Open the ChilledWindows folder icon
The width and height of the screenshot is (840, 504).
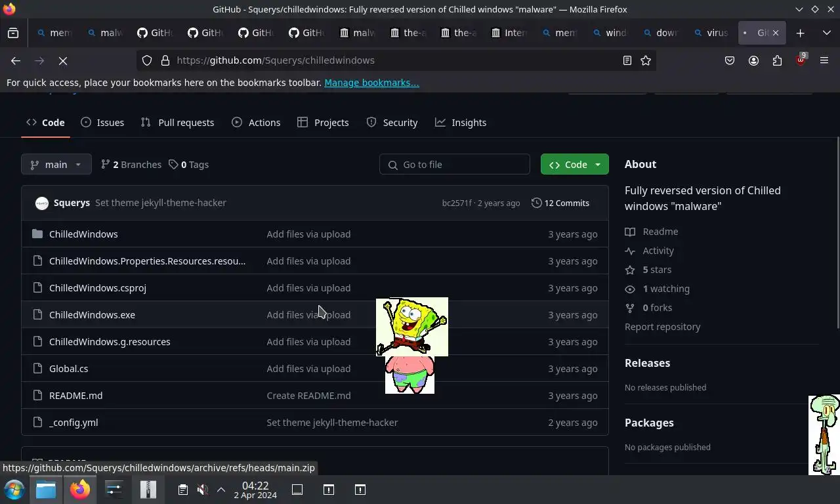pyautogui.click(x=37, y=234)
